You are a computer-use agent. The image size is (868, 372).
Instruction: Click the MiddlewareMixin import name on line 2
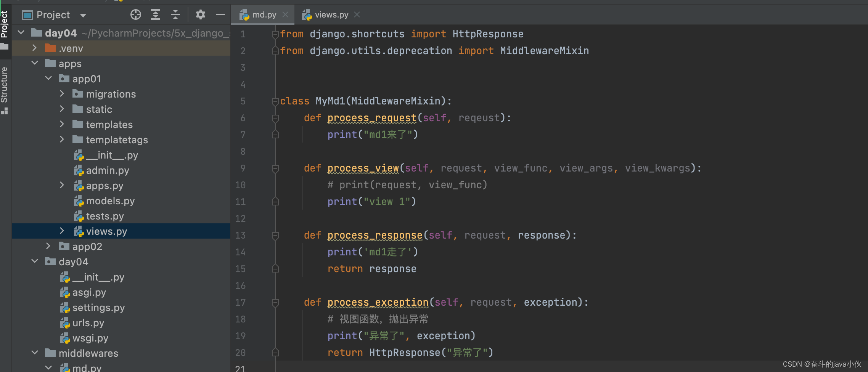[544, 51]
